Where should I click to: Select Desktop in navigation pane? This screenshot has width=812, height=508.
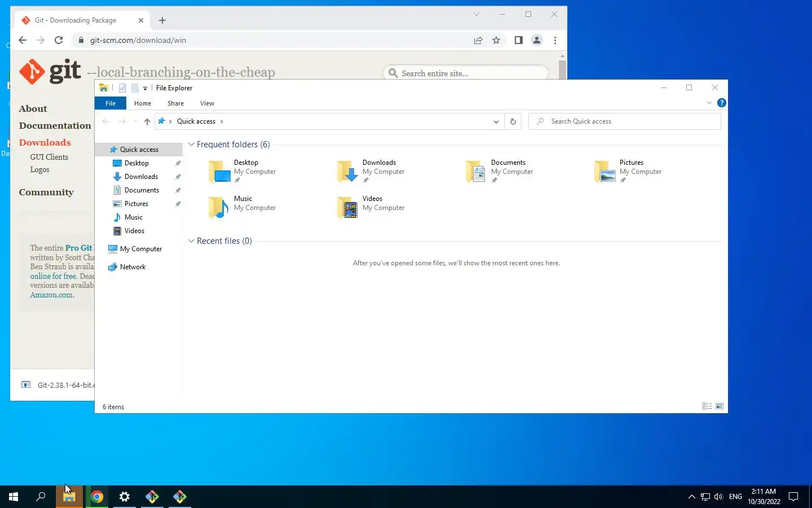pos(136,163)
